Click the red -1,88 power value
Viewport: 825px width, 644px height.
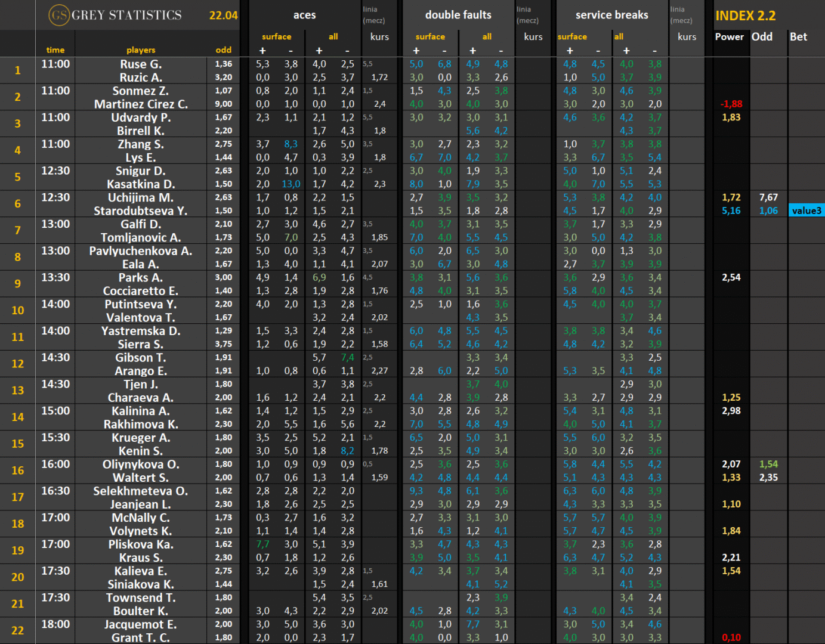[x=731, y=104]
